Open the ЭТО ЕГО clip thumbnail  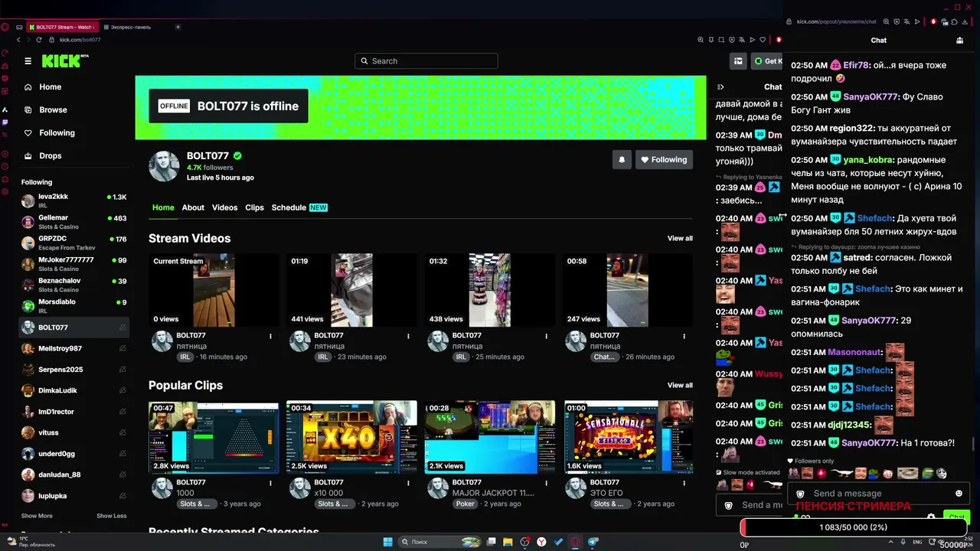coord(629,437)
